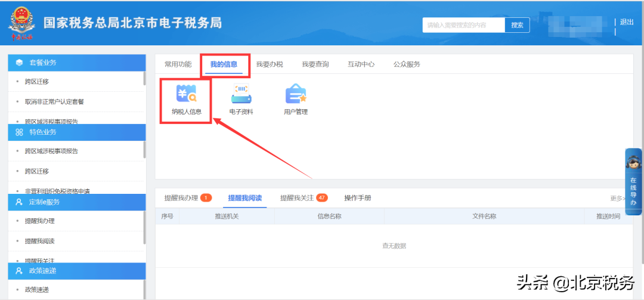Click the 更多 link in reminders panel
The height and width of the screenshot is (300, 644).
click(617, 199)
